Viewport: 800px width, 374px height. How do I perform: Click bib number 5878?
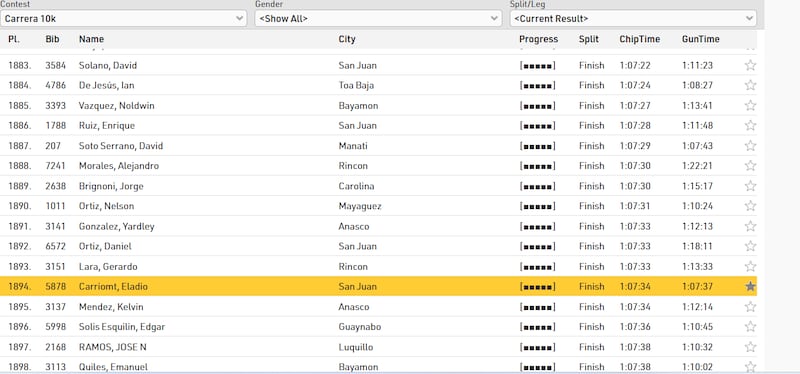(55, 287)
